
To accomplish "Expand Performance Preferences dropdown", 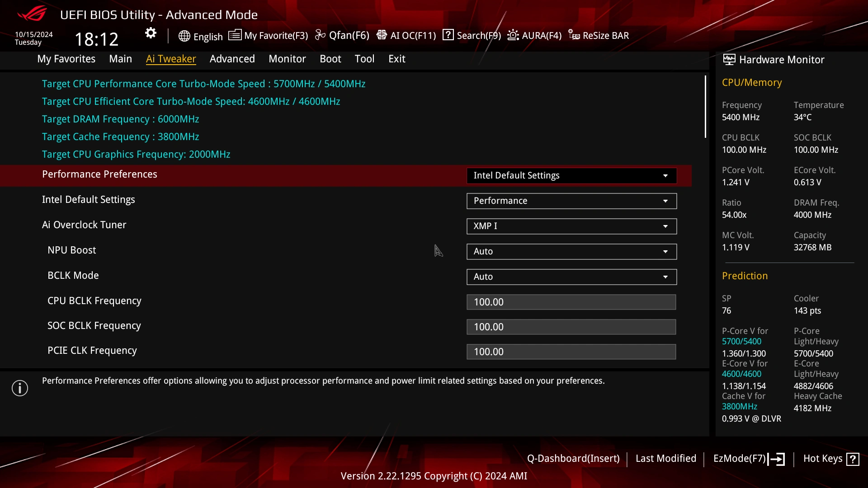I will 665,175.
